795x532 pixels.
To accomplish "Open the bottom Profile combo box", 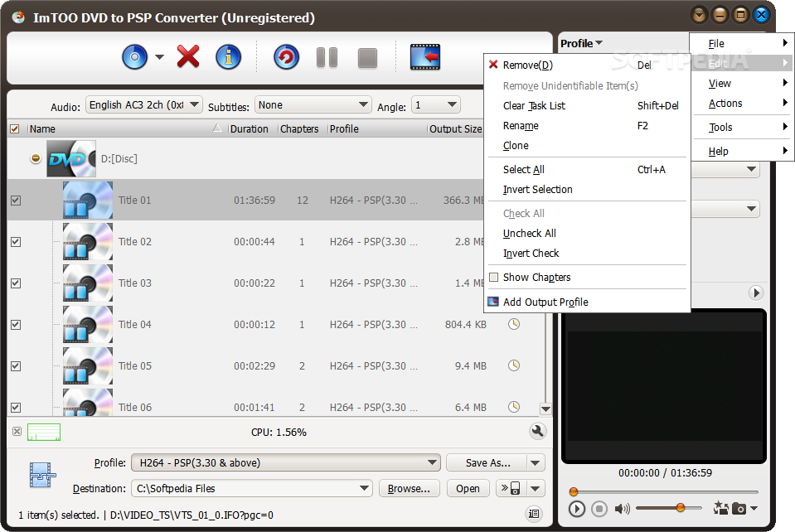I will 285,462.
